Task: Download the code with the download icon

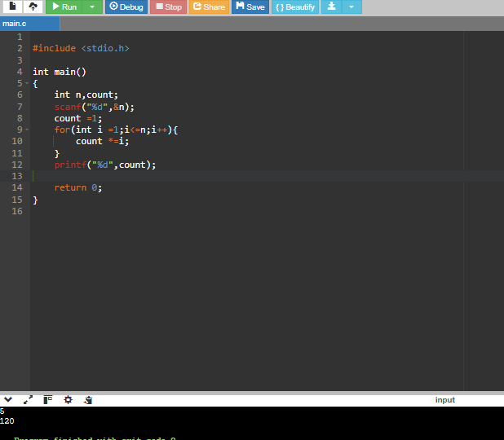Action: pyautogui.click(x=331, y=7)
